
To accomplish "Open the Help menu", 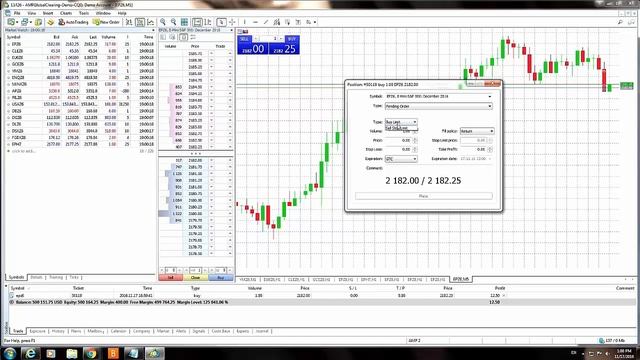I will pyautogui.click(x=122, y=13).
